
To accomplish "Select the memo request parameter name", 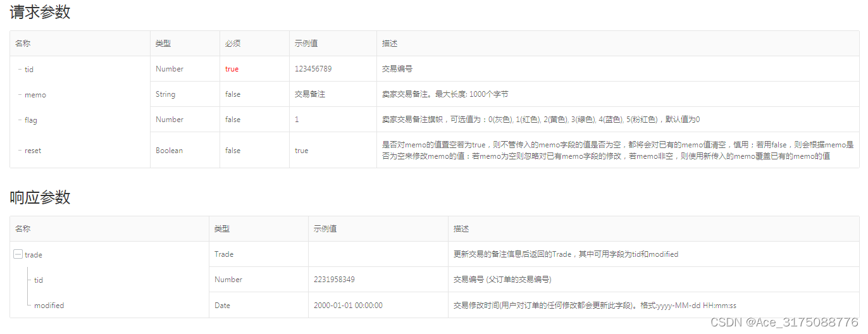I will coord(35,95).
